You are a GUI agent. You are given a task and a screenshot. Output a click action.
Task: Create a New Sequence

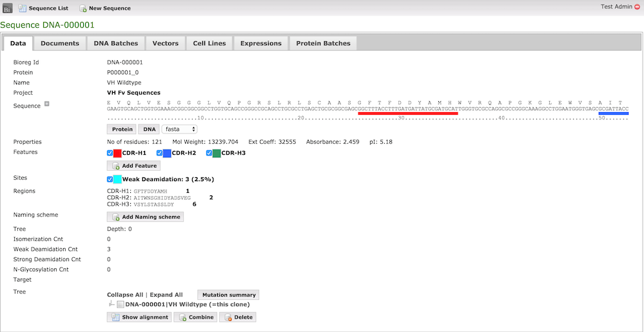click(x=104, y=8)
